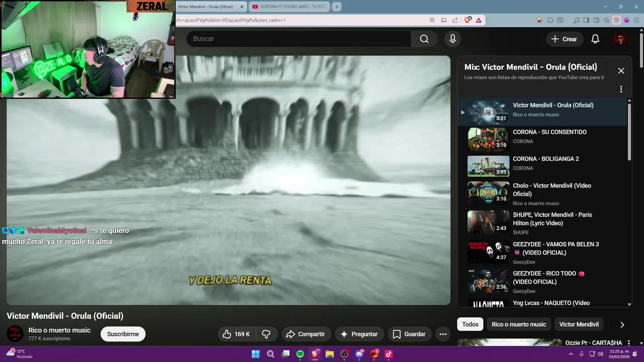Click the Yng Lvcas - NAQUETO title
This screenshot has width=644, height=362.
[551, 303]
